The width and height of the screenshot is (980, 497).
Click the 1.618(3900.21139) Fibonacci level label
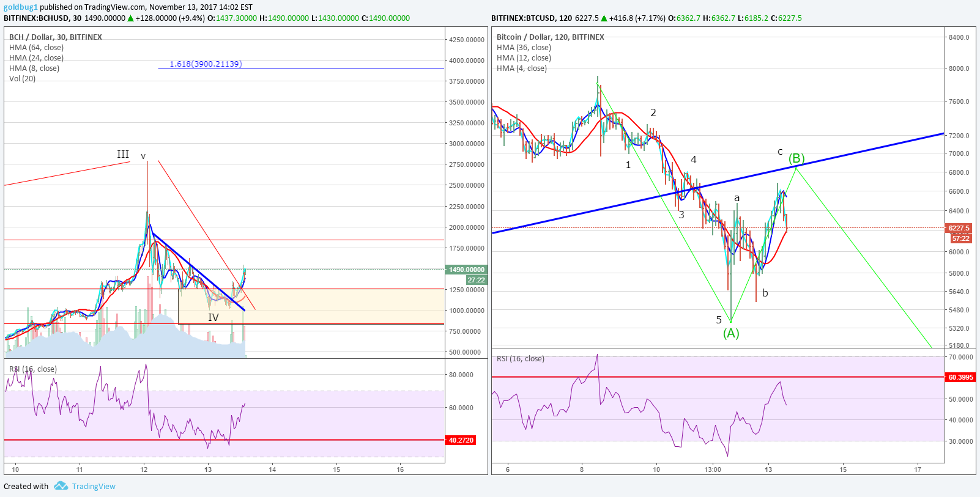[206, 64]
